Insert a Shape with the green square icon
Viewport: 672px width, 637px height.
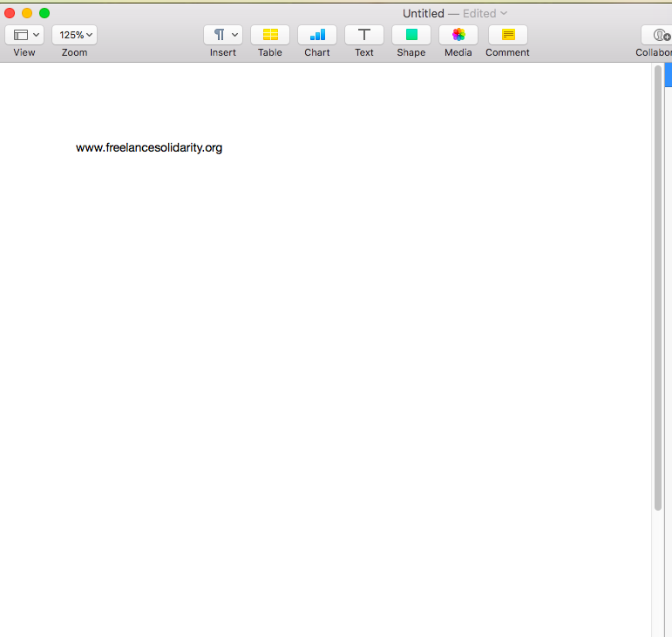[411, 35]
